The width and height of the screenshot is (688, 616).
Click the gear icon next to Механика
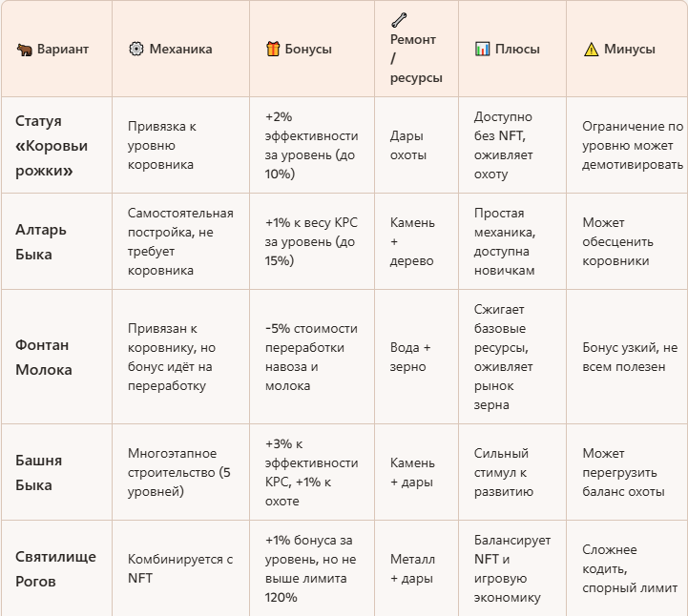[x=136, y=49]
